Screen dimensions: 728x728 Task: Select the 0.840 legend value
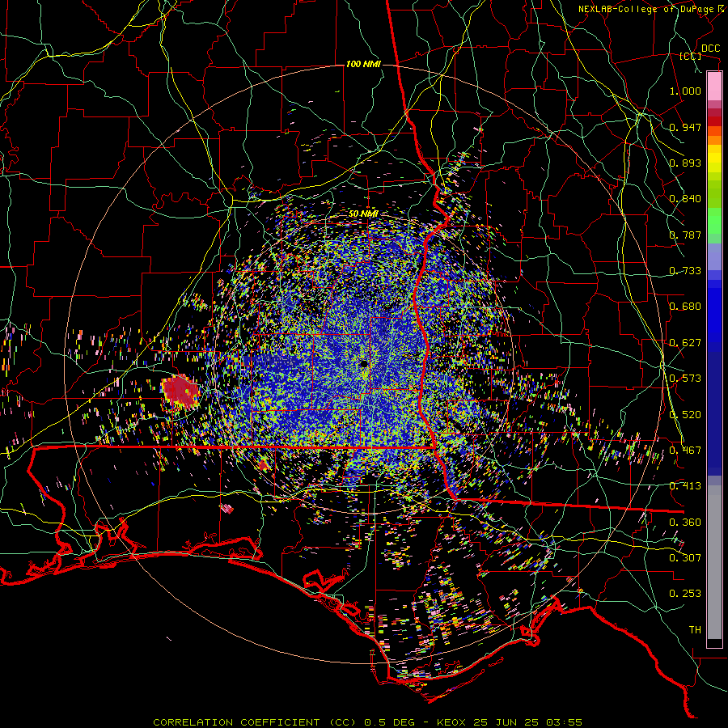pyautogui.click(x=685, y=199)
